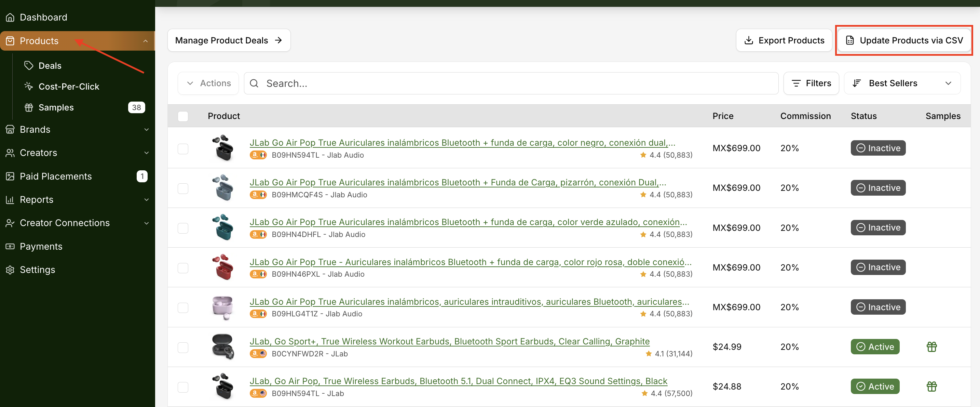The image size is (980, 407).
Task: Click Manage Product Deals button
Action: tap(229, 40)
